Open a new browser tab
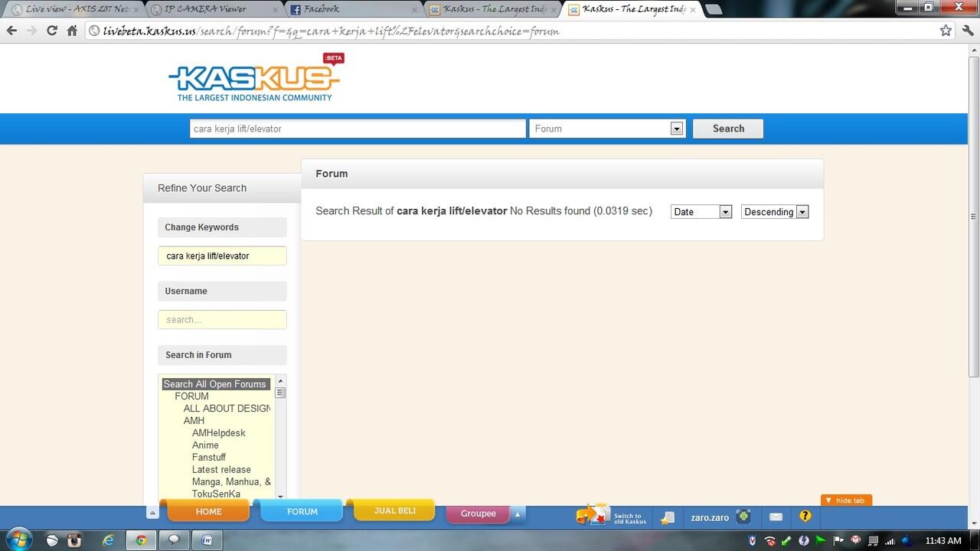This screenshot has height=551, width=980. (713, 9)
